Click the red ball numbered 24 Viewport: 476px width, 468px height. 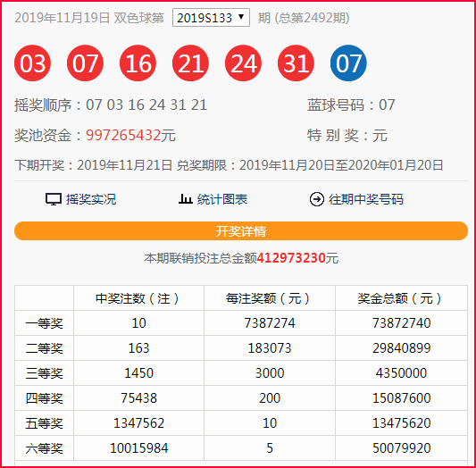click(243, 63)
